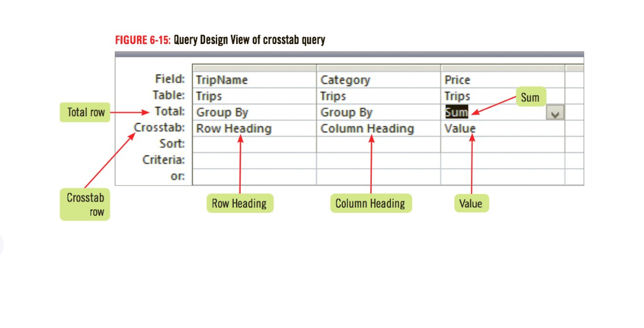This screenshot has height=328, width=644.
Task: Click the Trips table cell under TripName
Action: click(254, 96)
